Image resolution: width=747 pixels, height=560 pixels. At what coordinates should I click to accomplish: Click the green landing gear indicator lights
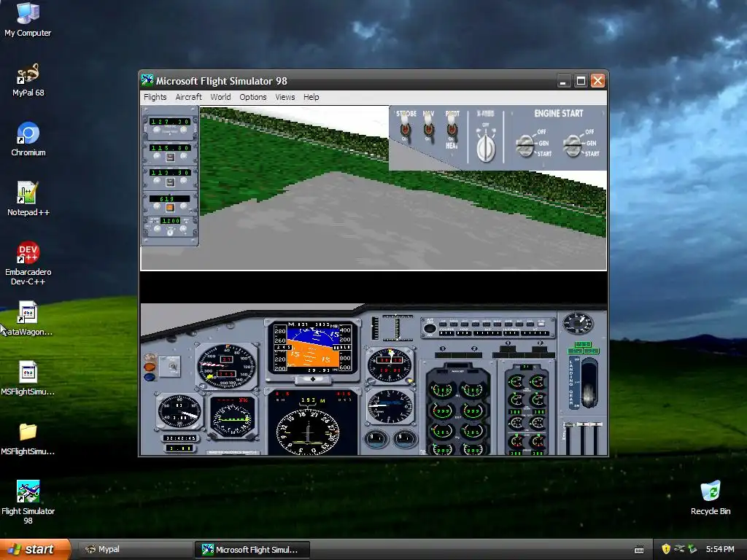[x=583, y=348]
